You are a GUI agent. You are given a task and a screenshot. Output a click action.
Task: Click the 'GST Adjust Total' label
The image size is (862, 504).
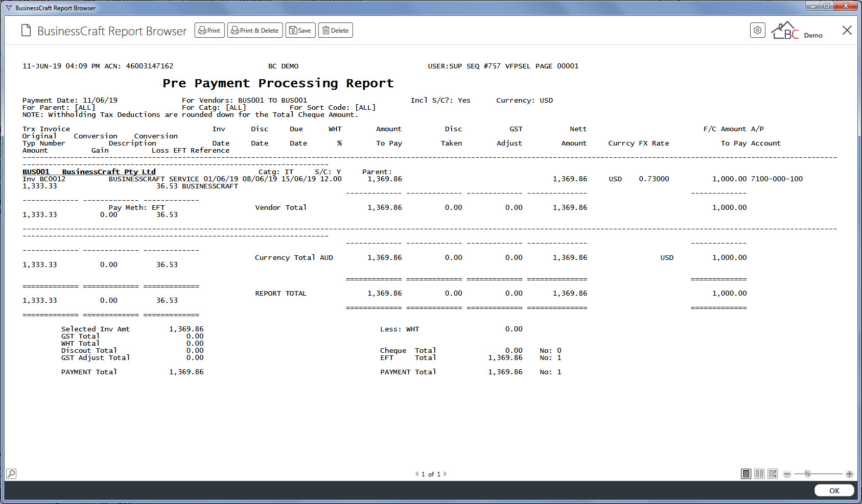point(96,357)
